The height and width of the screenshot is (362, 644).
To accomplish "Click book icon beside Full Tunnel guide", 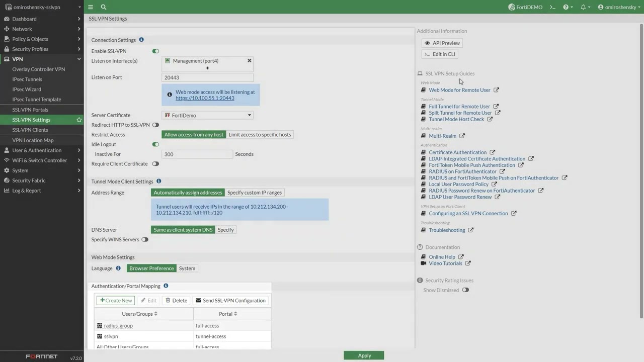I will 424,107.
